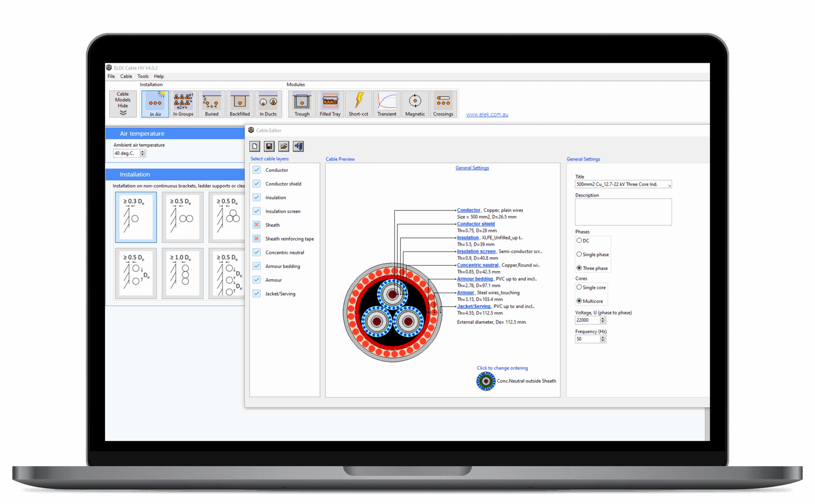The image size is (815, 504).
Task: Open the Magnetic module
Action: coord(415,104)
